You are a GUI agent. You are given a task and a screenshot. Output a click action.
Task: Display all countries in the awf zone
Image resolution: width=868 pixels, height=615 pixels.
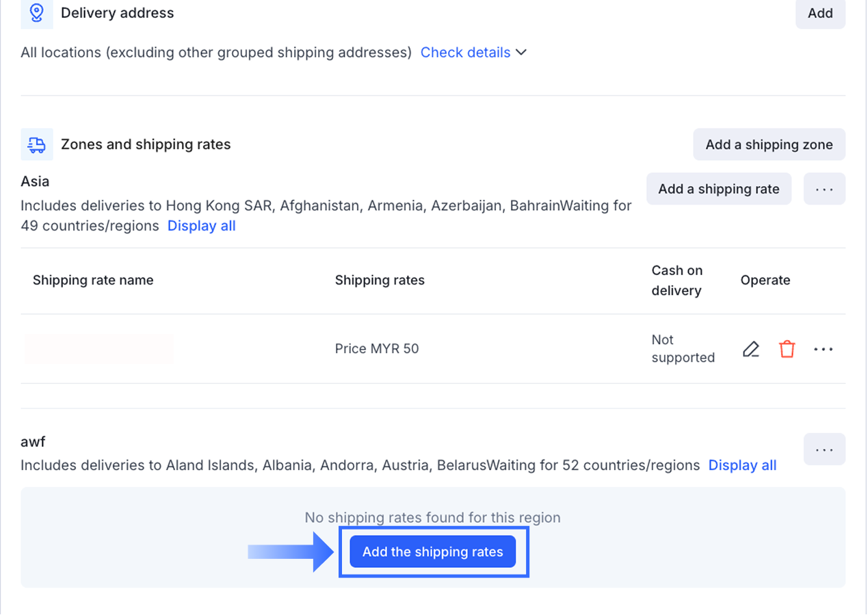pos(742,465)
